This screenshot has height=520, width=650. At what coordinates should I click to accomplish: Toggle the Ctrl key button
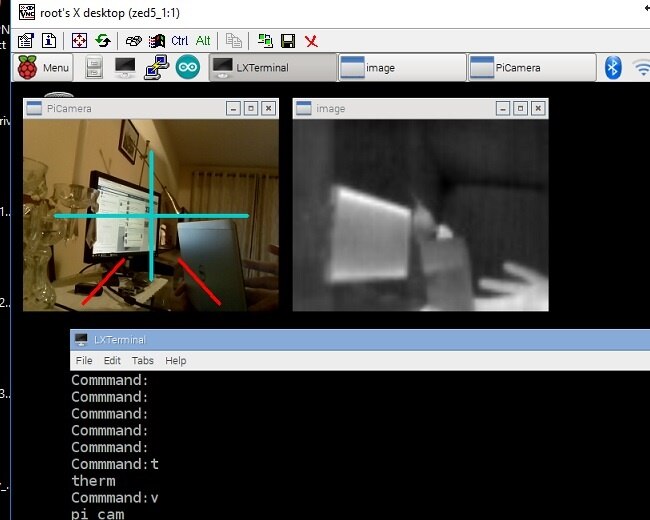pyautogui.click(x=179, y=41)
